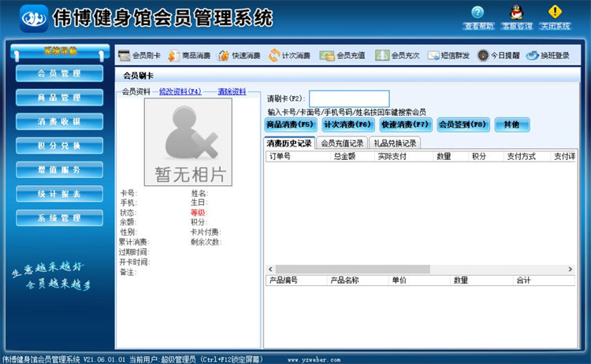591x364 pixels.
Task: Open 今日提醒 in the toolbar
Action: tap(498, 56)
